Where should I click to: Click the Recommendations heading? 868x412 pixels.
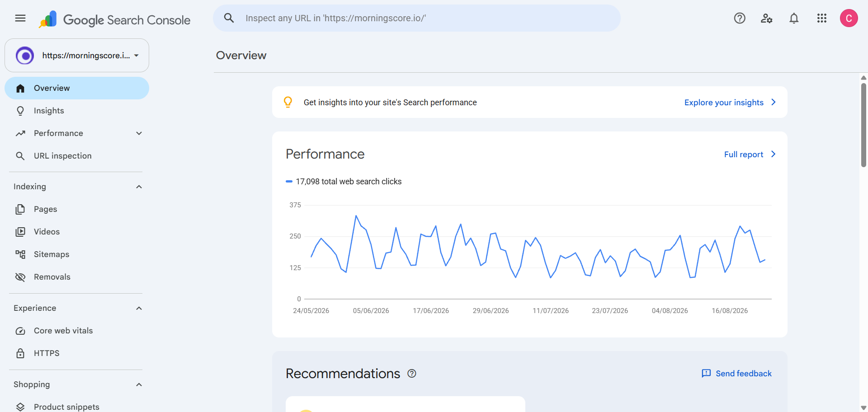tap(343, 374)
